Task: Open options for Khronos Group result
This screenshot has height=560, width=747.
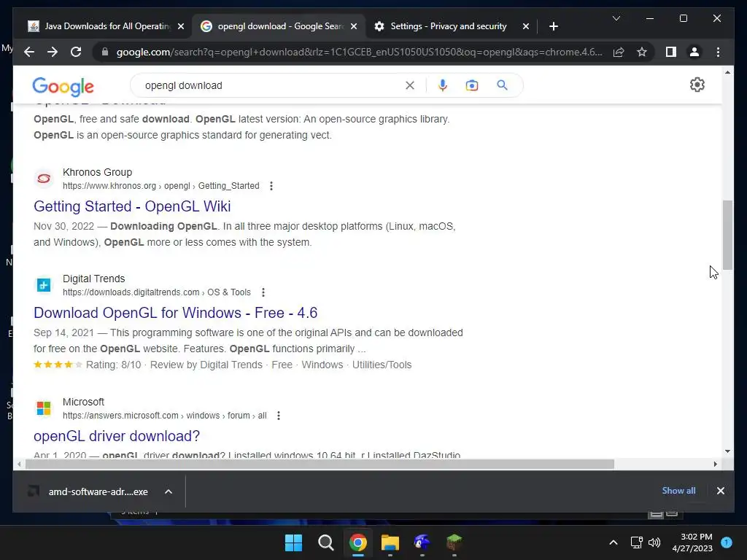Action: 271,186
